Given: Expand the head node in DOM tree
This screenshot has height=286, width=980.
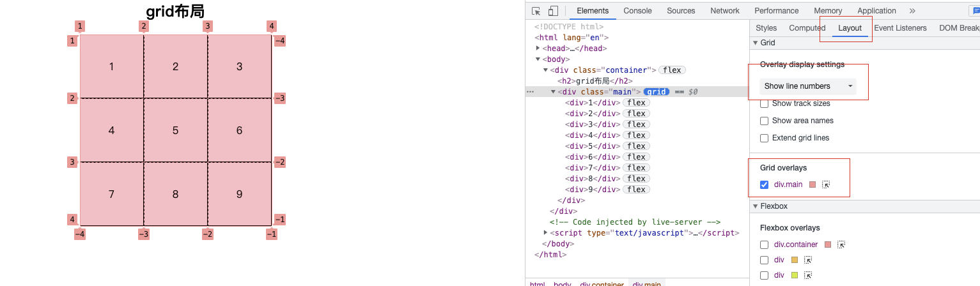Looking at the screenshot, I should (538, 49).
